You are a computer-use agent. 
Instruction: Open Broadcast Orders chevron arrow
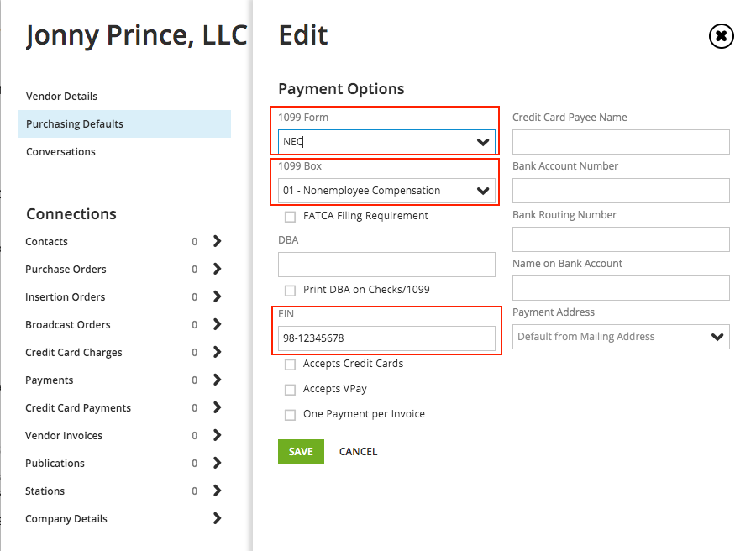pyautogui.click(x=217, y=324)
